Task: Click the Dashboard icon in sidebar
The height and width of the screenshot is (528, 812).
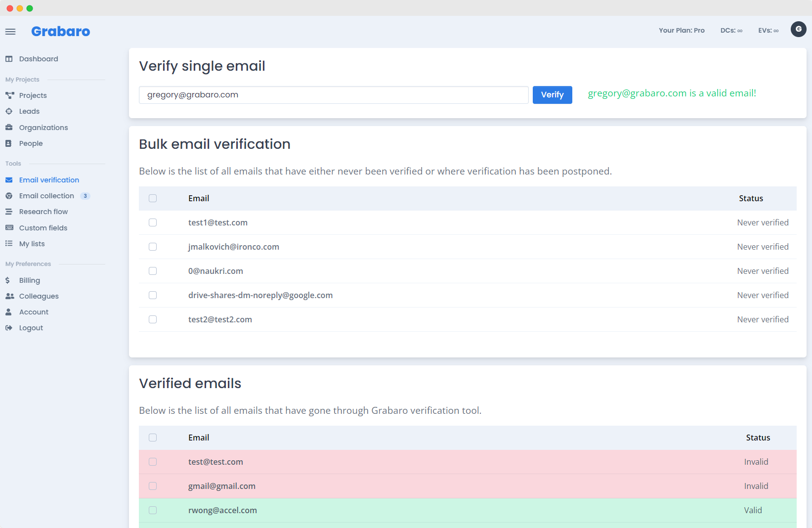Action: click(9, 59)
